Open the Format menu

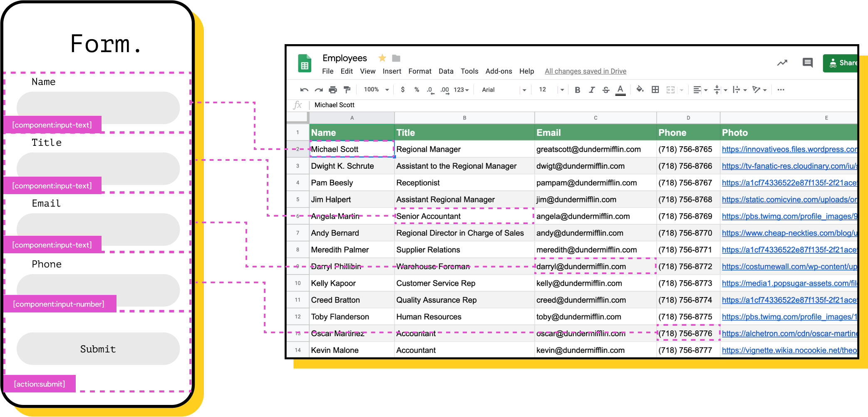point(420,71)
